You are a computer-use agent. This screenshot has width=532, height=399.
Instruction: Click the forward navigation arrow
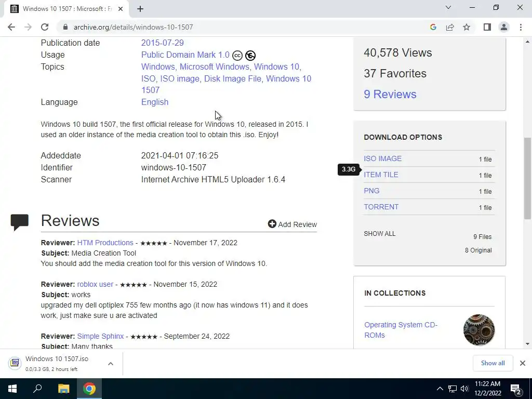coord(28,27)
